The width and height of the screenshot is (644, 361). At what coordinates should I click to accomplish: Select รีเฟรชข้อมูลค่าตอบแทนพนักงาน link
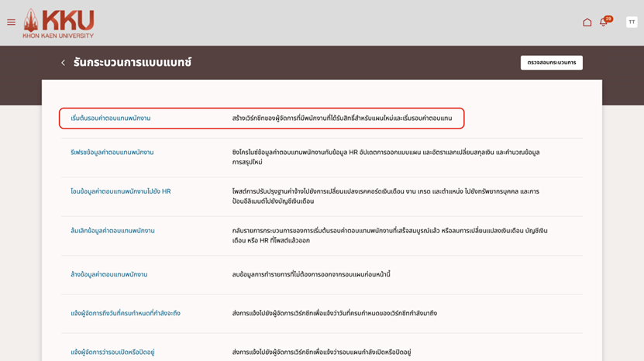click(x=112, y=153)
